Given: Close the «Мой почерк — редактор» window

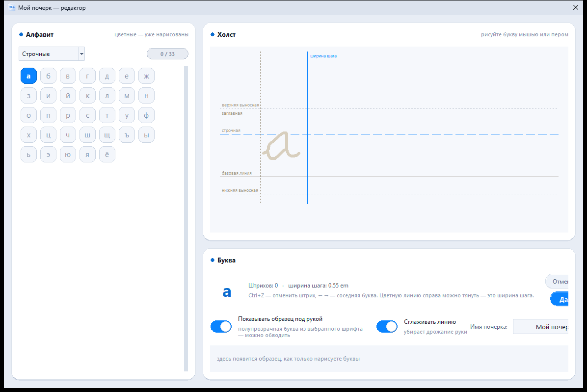Looking at the screenshot, I should coord(575,7).
